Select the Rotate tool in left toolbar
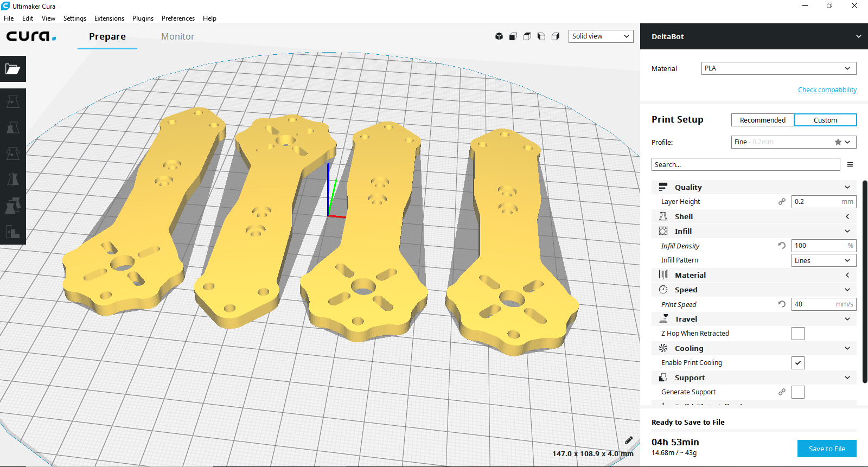 (13, 153)
